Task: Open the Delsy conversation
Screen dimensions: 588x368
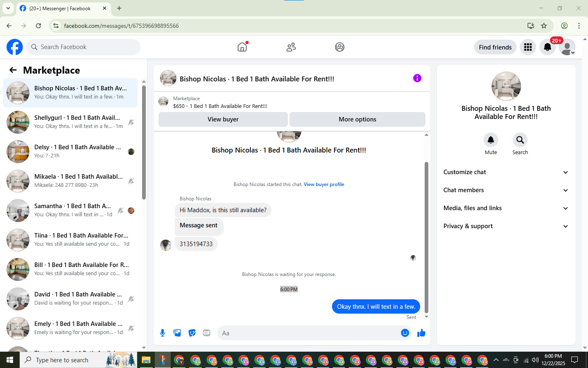Action: (70, 152)
